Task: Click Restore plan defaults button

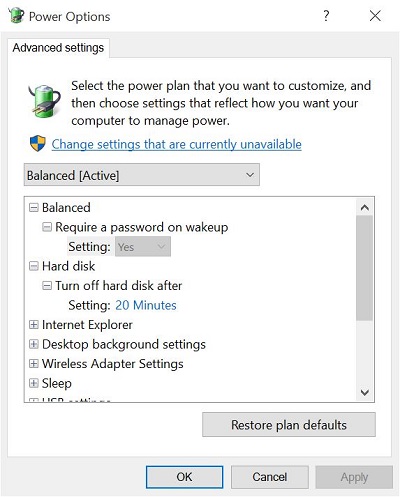Action: 289,425
